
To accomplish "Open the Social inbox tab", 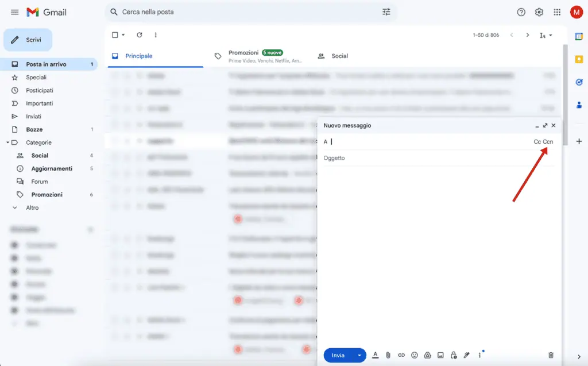I will [339, 56].
